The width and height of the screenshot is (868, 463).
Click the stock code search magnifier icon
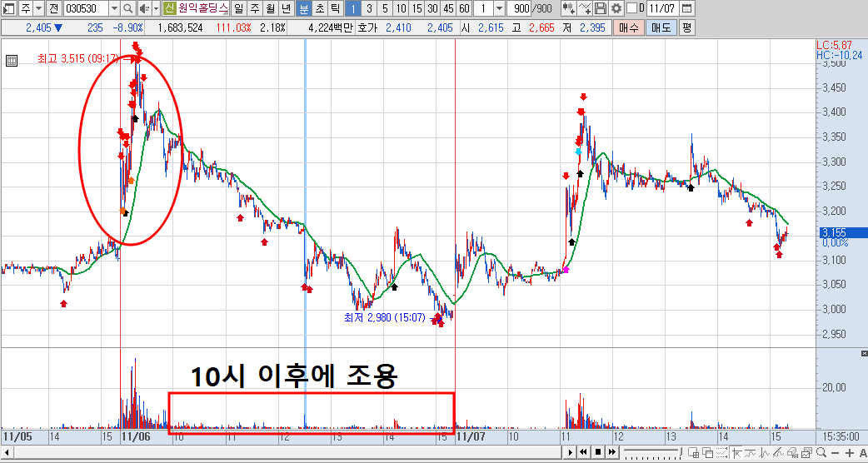pos(128,8)
